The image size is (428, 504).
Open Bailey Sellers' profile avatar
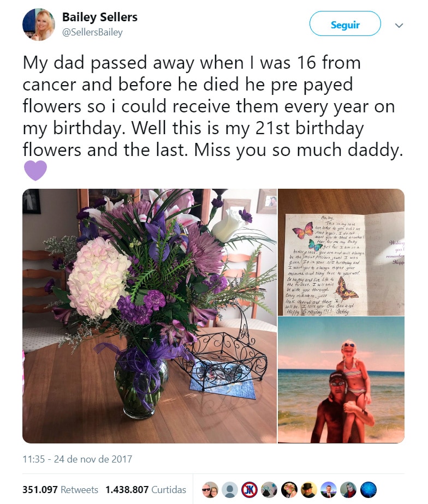(38, 25)
